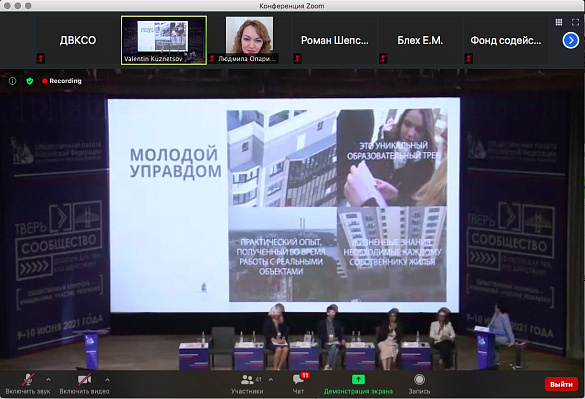585x399 pixels.
Task: Open video options arrow next to camera
Action: (107, 380)
